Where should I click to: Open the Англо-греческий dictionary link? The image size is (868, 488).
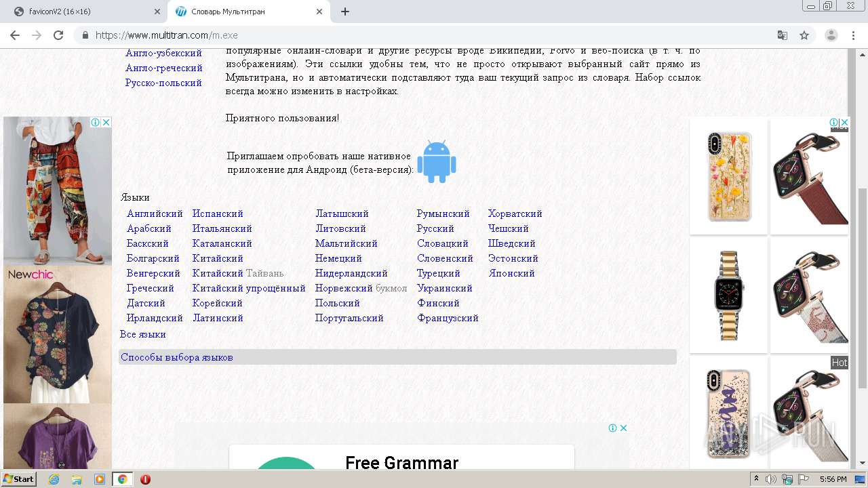click(x=164, y=68)
